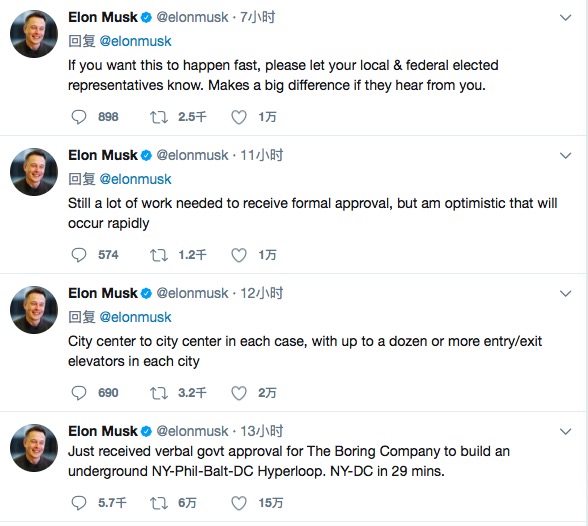
Task: Expand the chevron menu on the 13小时 tweet
Action: (x=565, y=432)
